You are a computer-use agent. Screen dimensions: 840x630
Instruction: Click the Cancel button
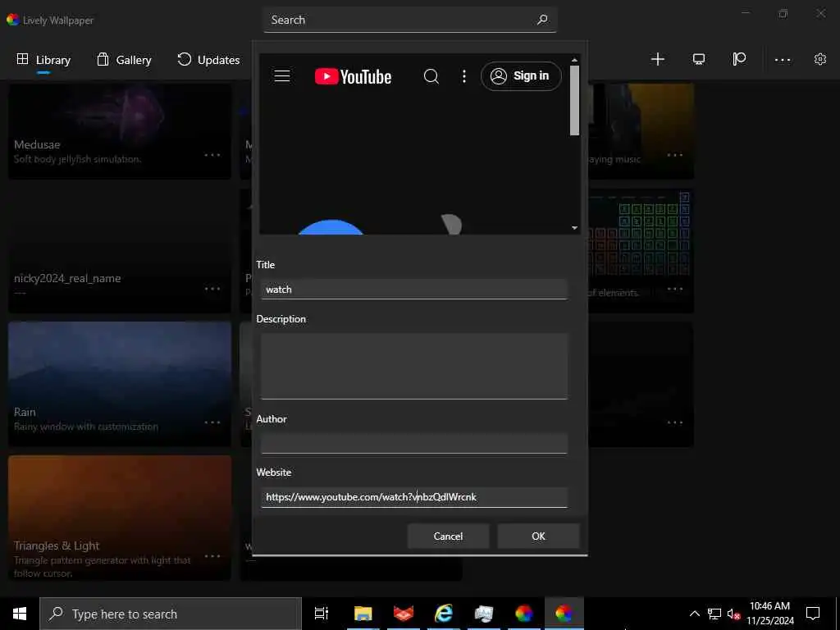coord(448,536)
